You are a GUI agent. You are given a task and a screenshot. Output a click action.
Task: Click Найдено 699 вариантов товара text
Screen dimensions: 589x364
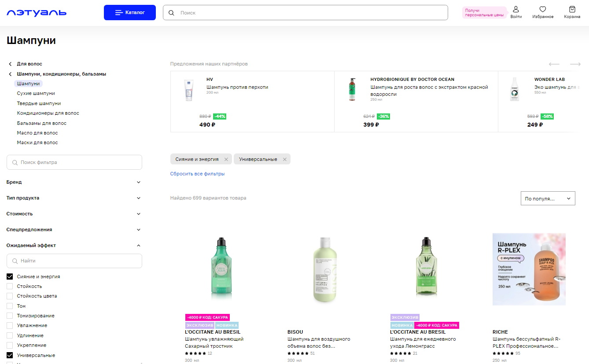tap(208, 198)
